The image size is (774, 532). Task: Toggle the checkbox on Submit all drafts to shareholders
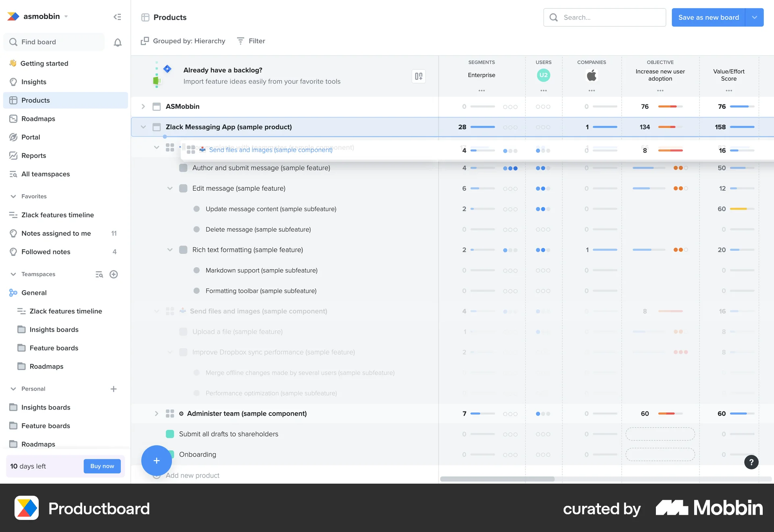tap(170, 434)
